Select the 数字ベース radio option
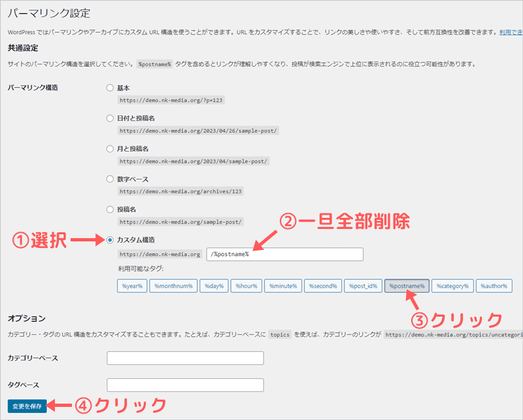Viewport: 523px width, 420px height. [110, 179]
